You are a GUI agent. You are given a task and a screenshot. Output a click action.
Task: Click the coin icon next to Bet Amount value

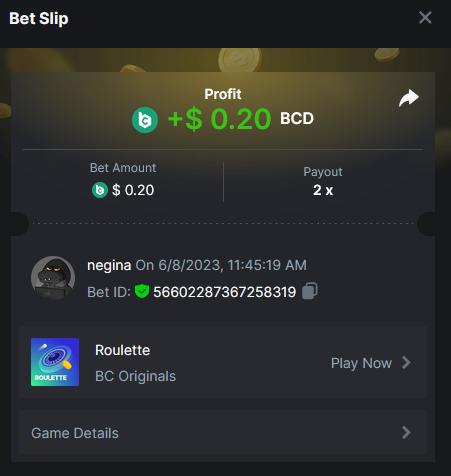(x=100, y=190)
